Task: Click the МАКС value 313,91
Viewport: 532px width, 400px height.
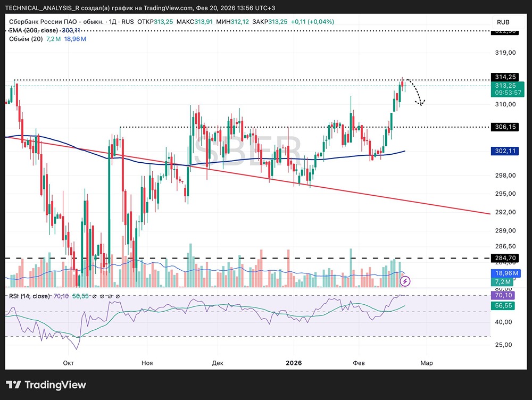Action: click(203, 22)
